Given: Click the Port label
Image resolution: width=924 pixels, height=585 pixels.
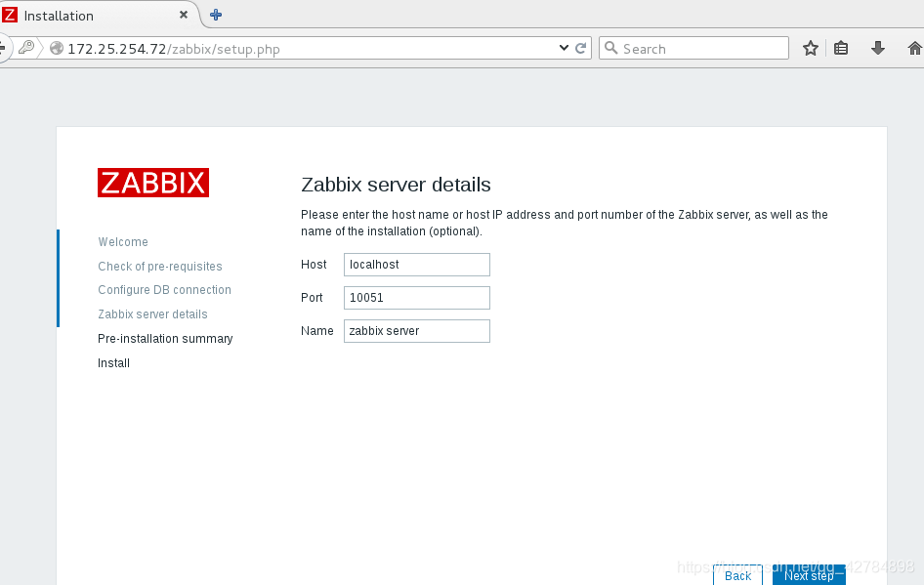Looking at the screenshot, I should [312, 298].
